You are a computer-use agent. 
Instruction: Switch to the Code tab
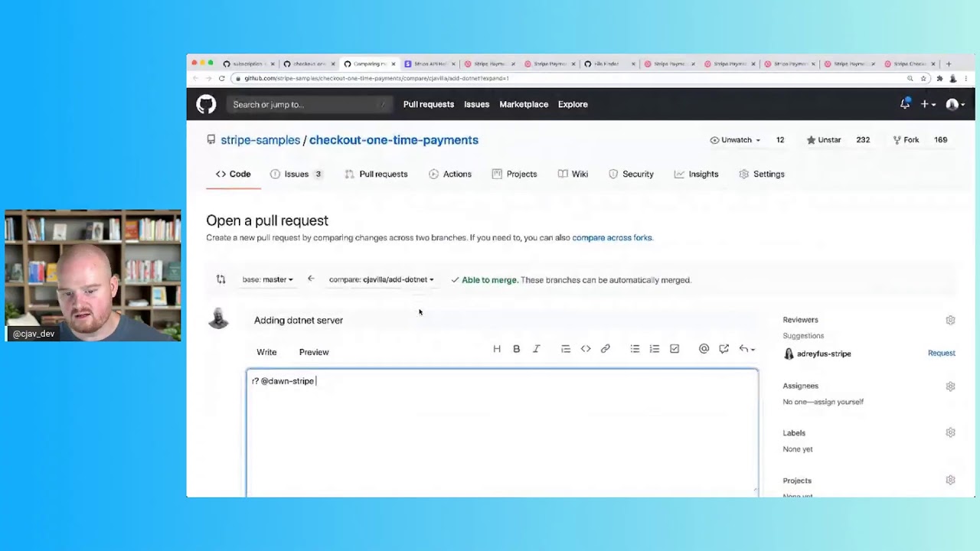tap(234, 174)
